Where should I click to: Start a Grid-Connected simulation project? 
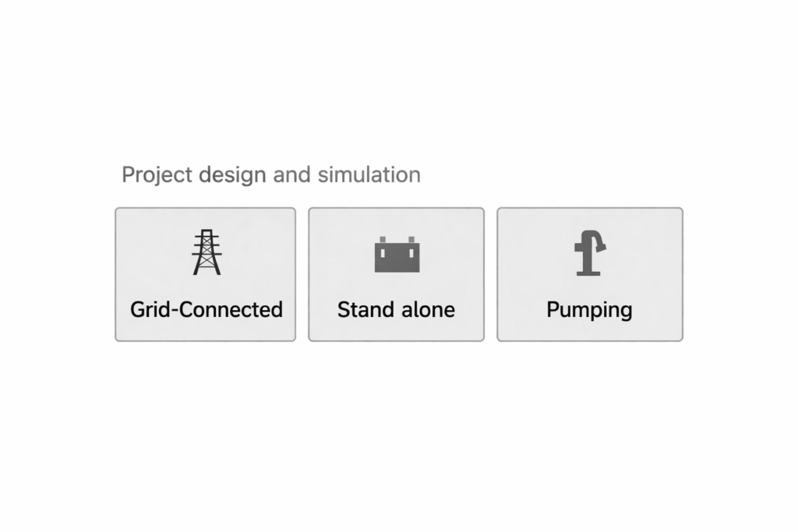pos(205,274)
